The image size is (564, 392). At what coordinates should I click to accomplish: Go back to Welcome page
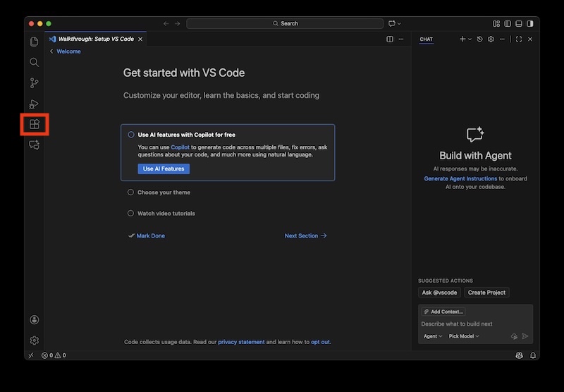click(x=66, y=51)
